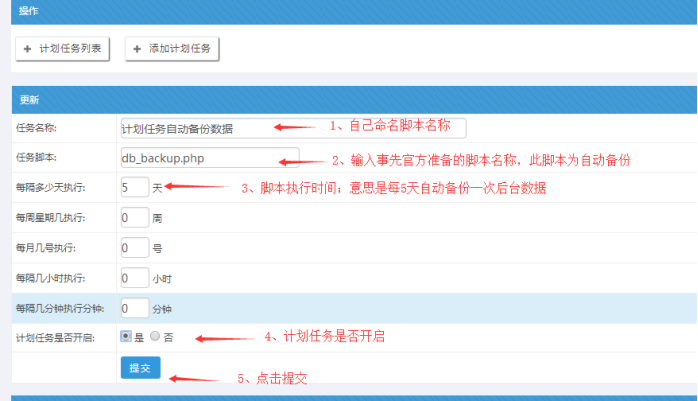Focus the 每隔几小时执行 hours field
The image size is (698, 401).
[x=133, y=278]
